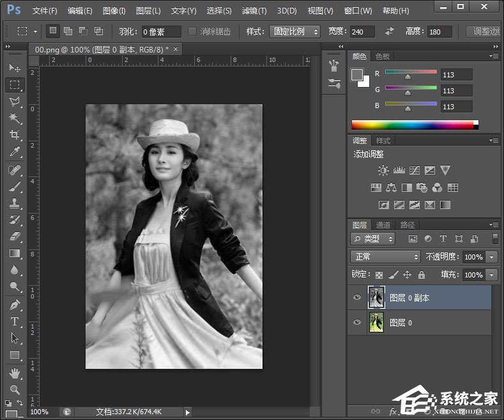
Task: Open the 滤镜(T) menu
Action: tap(254, 11)
